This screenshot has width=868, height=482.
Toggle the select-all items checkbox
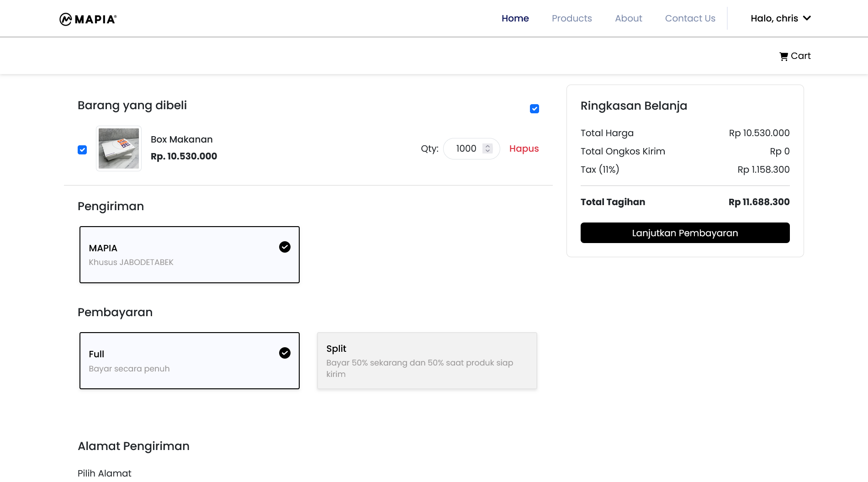tap(534, 109)
